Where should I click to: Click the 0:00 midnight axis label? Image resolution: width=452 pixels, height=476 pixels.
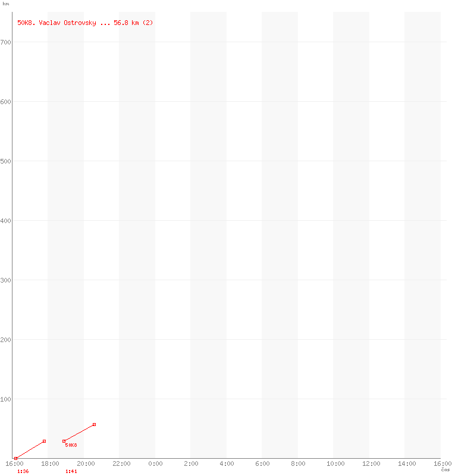coord(155,464)
